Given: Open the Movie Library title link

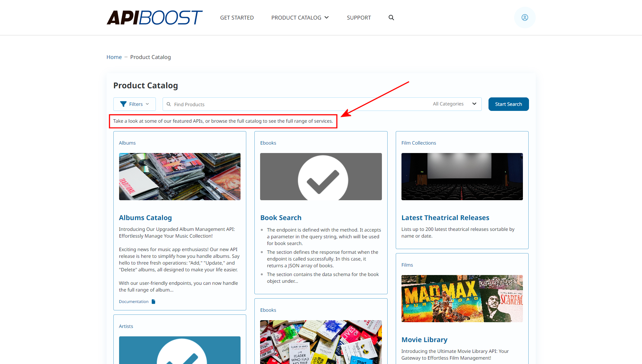Looking at the screenshot, I should click(424, 340).
